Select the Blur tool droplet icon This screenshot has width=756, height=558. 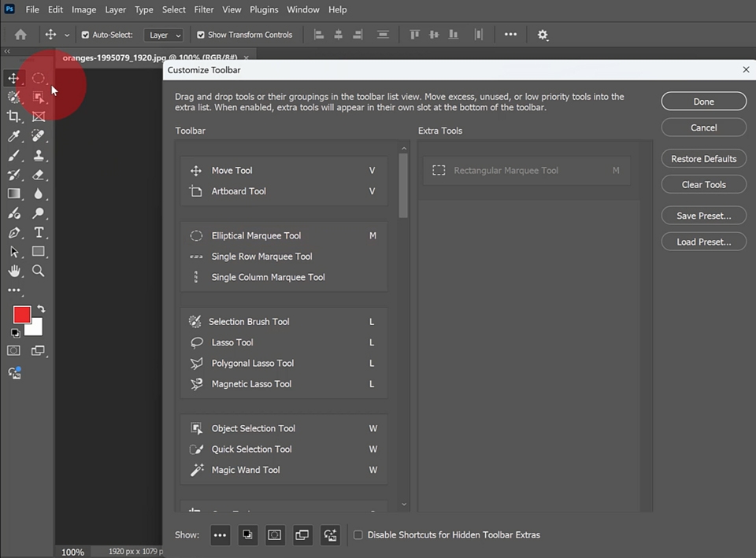coord(38,194)
